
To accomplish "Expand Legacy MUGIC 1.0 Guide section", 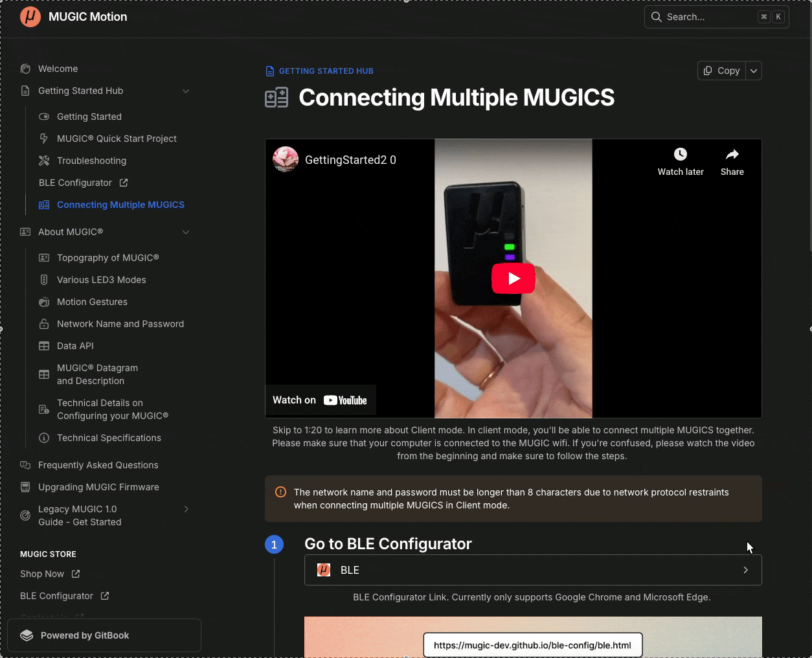I will pyautogui.click(x=186, y=509).
